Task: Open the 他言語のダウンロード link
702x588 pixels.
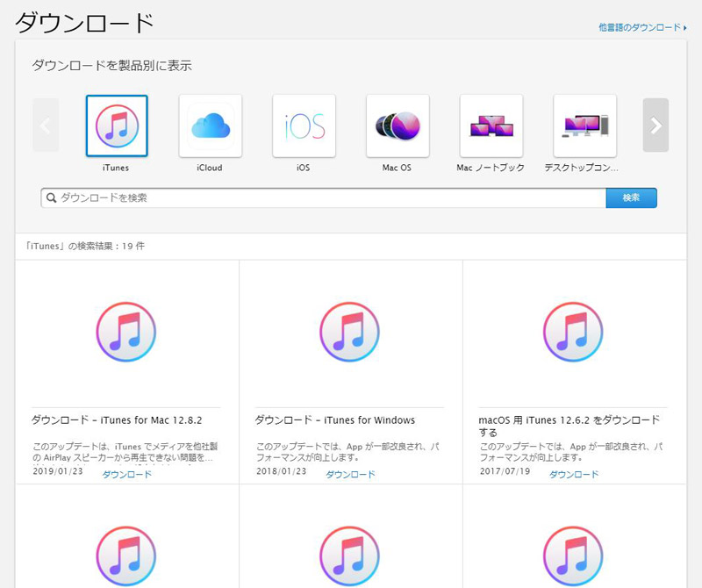Action: coord(642,28)
